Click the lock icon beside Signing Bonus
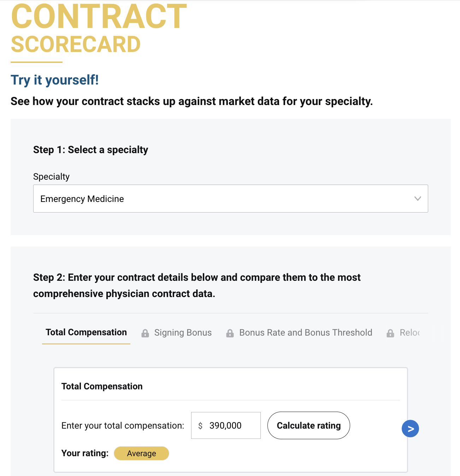 145,333
